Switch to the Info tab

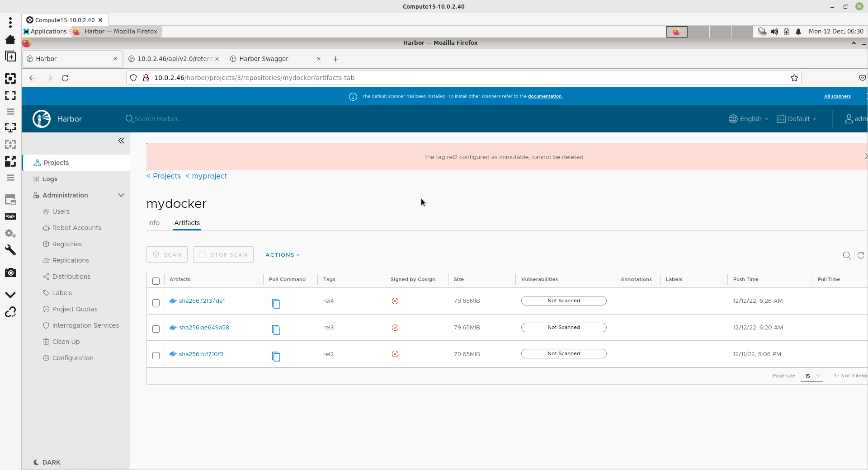[154, 223]
